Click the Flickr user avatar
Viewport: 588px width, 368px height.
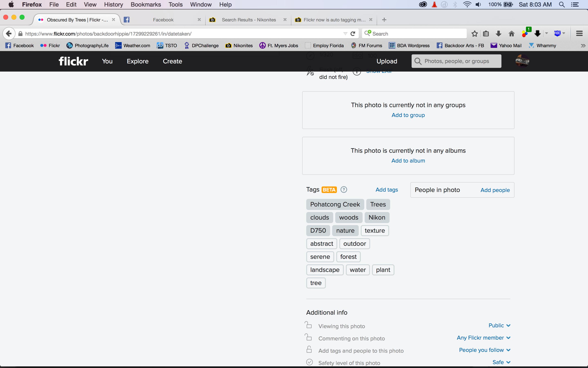pos(522,61)
